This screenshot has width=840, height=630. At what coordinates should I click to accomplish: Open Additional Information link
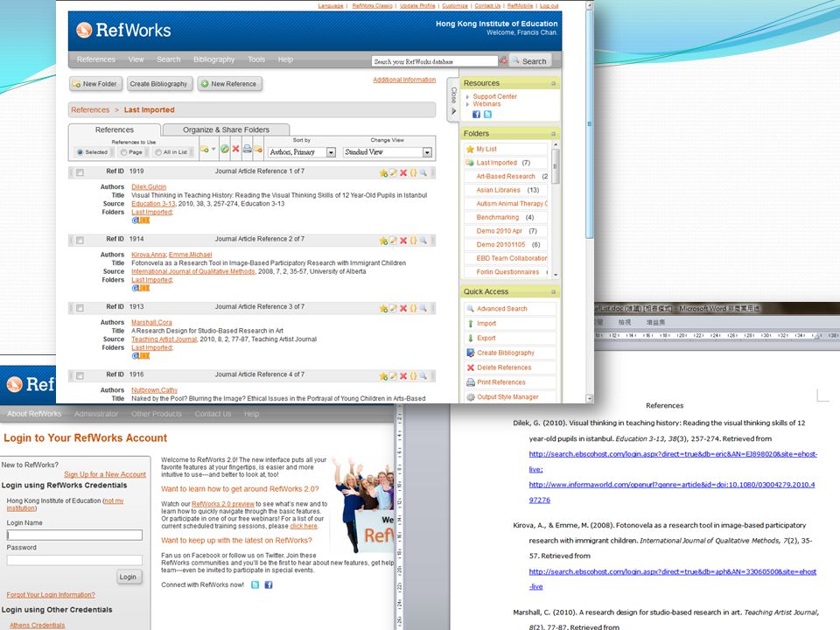point(404,80)
